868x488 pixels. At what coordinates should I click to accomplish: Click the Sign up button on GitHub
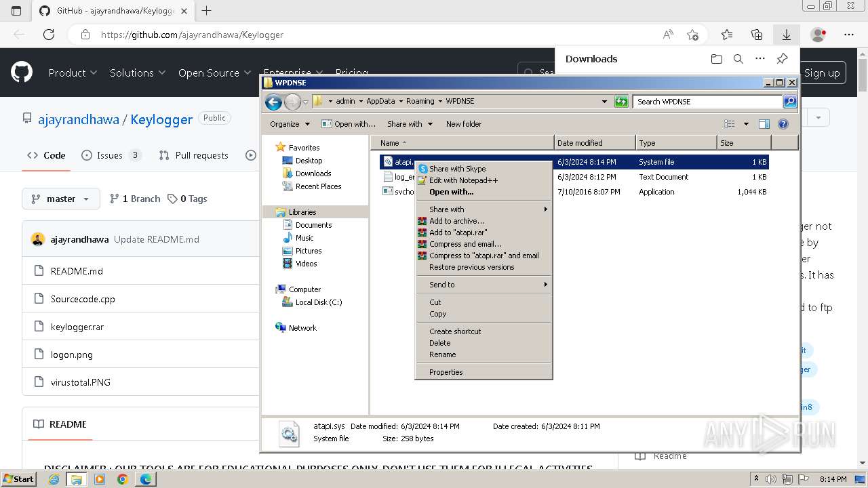click(x=823, y=73)
